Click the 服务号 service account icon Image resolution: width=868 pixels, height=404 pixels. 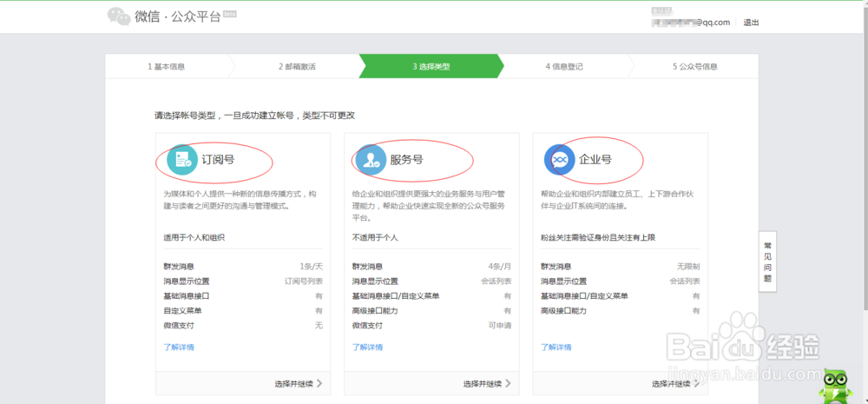tap(371, 160)
